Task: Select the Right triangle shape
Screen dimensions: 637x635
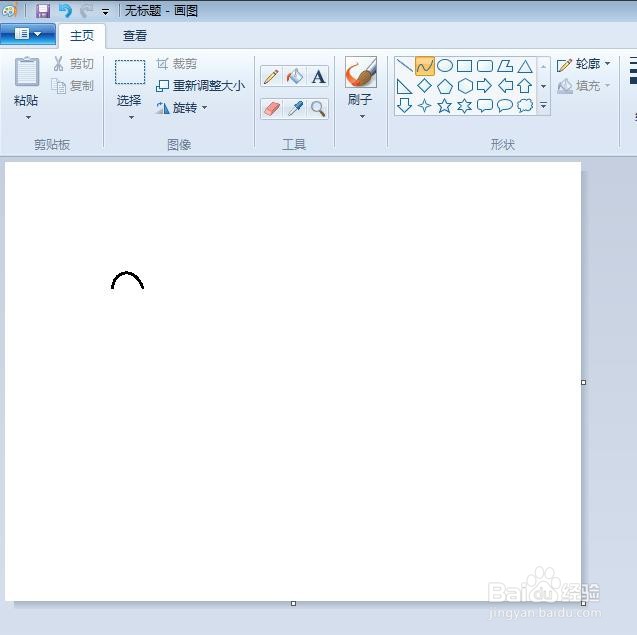Action: point(404,86)
